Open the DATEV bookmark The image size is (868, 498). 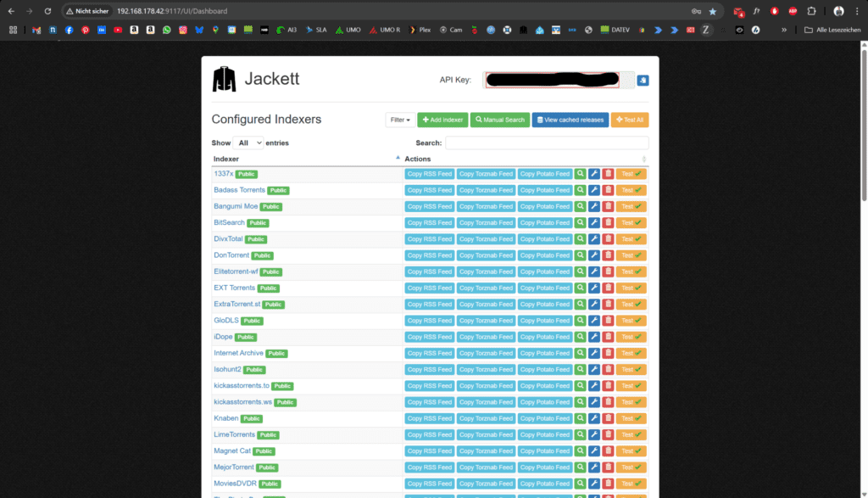[615, 30]
